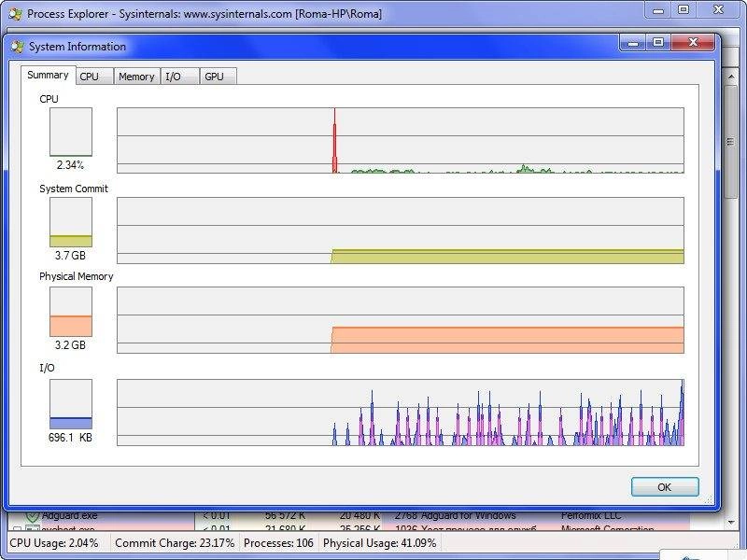Image resolution: width=747 pixels, height=560 pixels.
Task: Open the GPU tab
Action: (218, 77)
